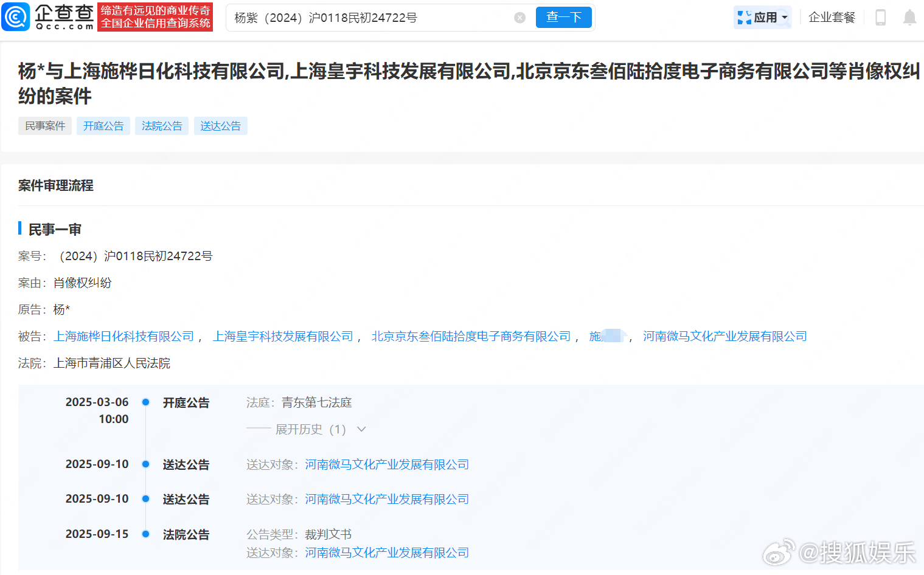Select the 2025-09-15 法院公告 timeline dot
This screenshot has width=924, height=575.
tap(146, 534)
